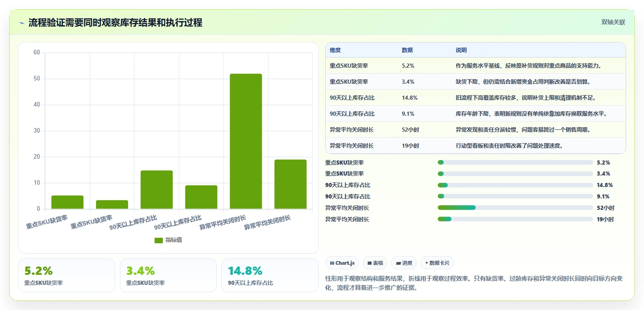644x310 pixels.
Task: Click the 9.1% cell in the table
Action: [408, 114]
